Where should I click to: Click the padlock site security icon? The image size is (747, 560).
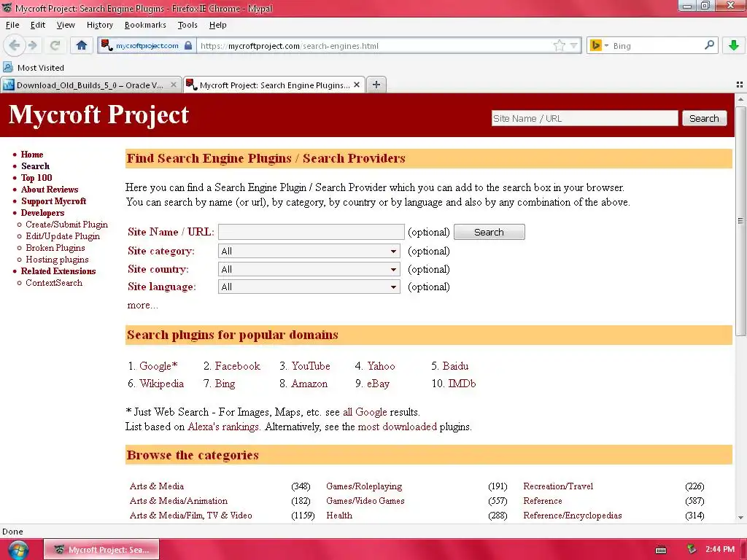[188, 46]
